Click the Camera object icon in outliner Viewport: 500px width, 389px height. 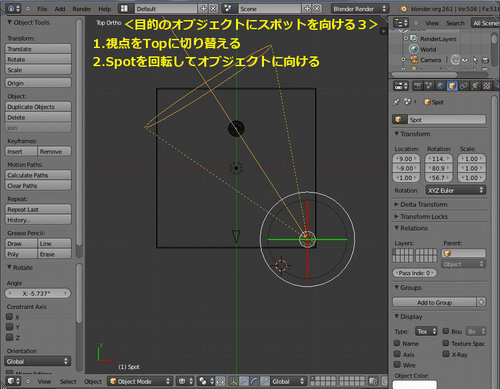[x=414, y=60]
